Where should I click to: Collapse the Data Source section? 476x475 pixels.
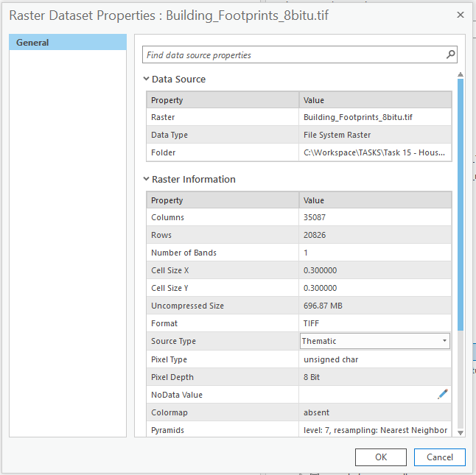146,80
